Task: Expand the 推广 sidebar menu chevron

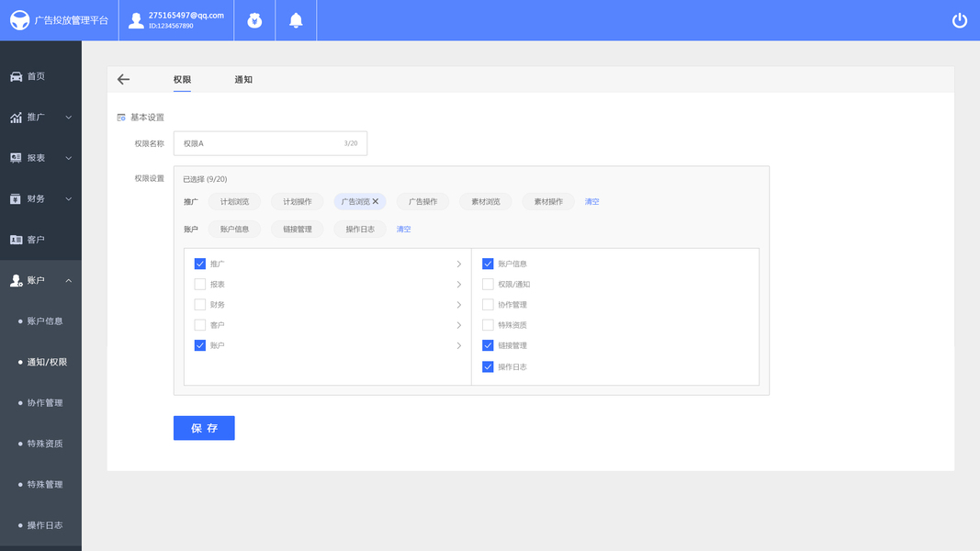Action: pyautogui.click(x=69, y=118)
